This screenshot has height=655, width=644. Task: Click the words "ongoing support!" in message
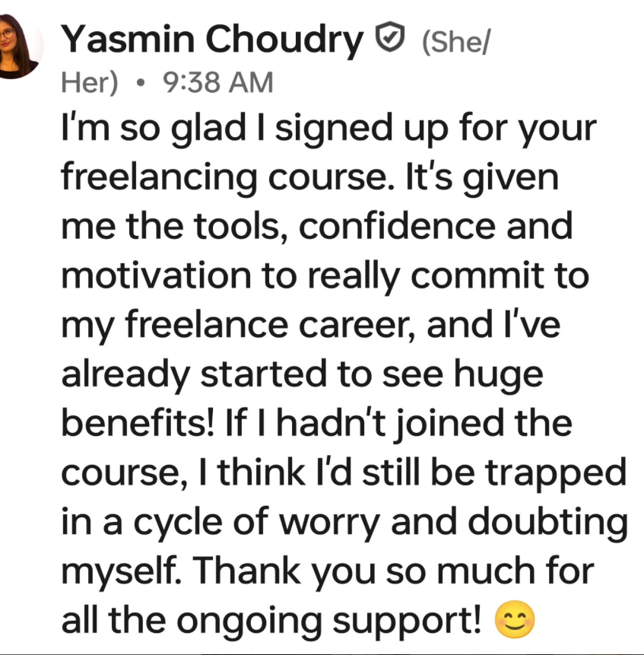pos(331,621)
